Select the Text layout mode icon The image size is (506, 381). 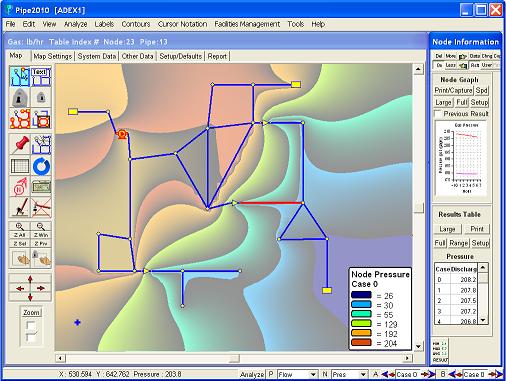click(x=41, y=76)
